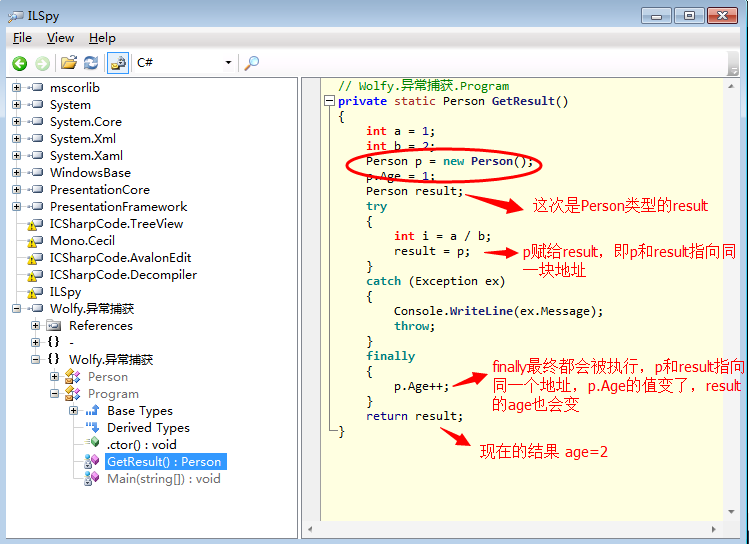This screenshot has width=749, height=544.
Task: Open the File menu
Action: 22,38
